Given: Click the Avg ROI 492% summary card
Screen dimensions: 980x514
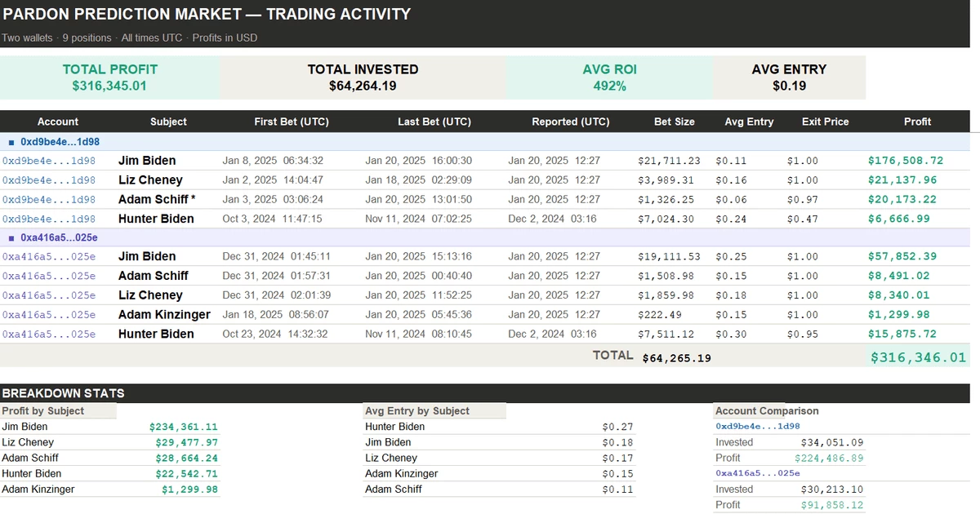Looking at the screenshot, I should 608,78.
